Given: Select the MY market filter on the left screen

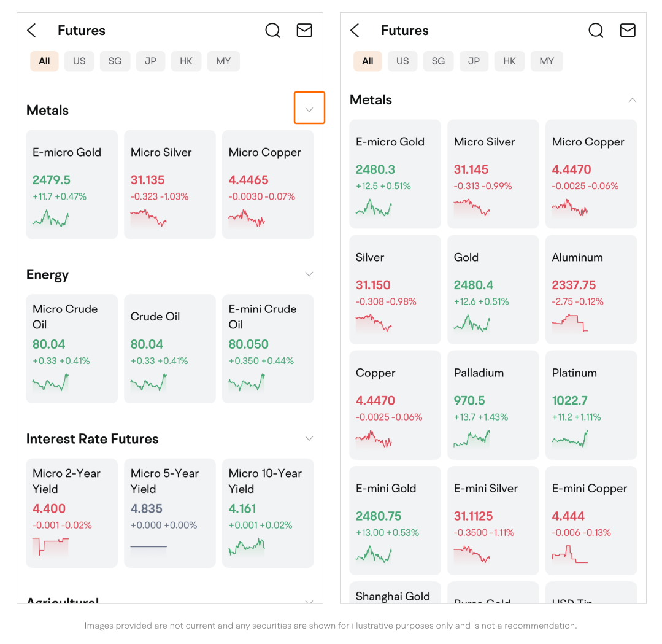Looking at the screenshot, I should [223, 61].
